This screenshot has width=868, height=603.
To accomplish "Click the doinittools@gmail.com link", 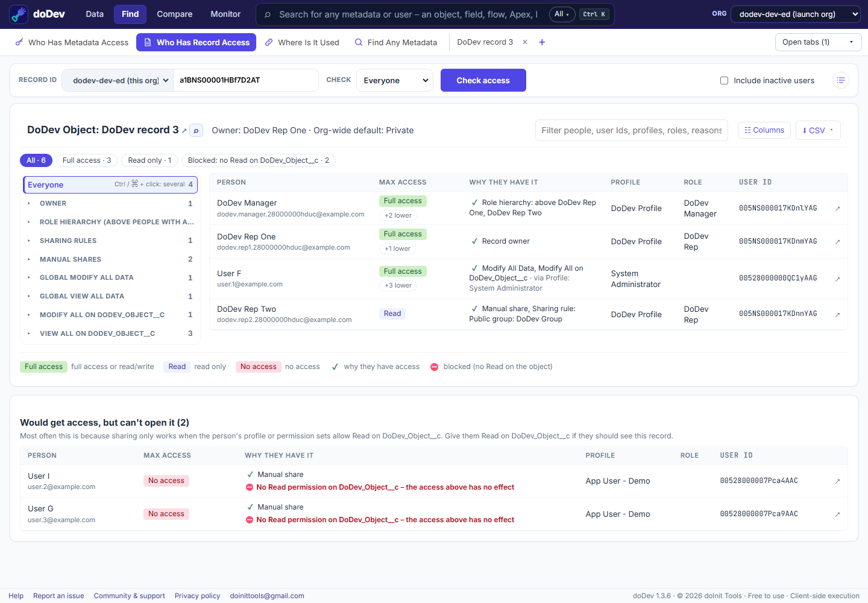I will tap(267, 596).
